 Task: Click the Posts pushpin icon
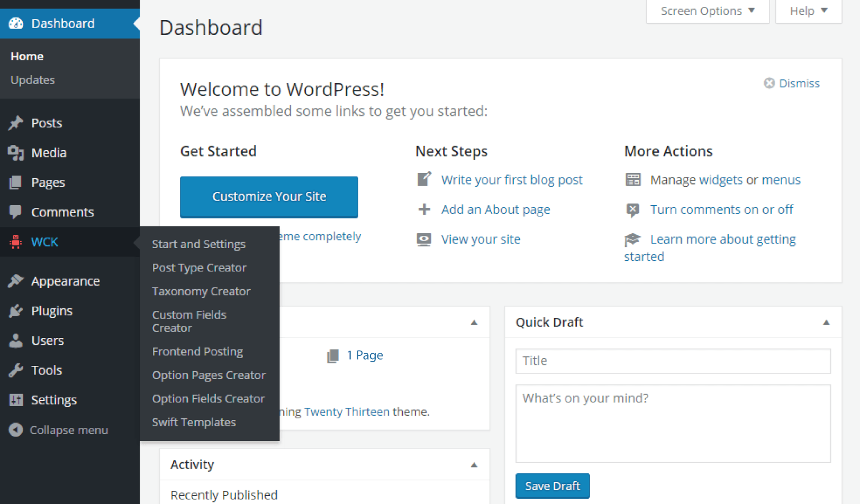16,123
